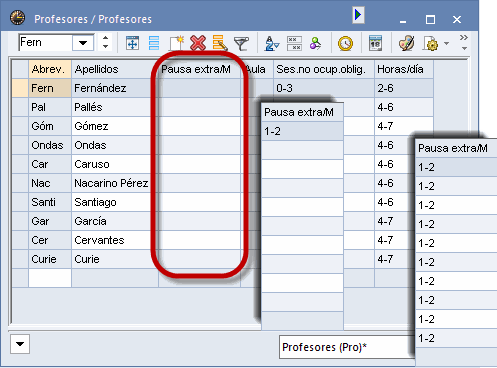Click the Gar abbreviation cell

(50, 221)
